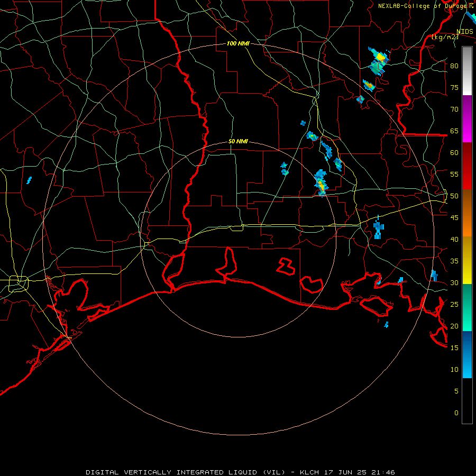Pick the blue segment of color bar
This screenshot has width=476, height=476.
point(467,354)
